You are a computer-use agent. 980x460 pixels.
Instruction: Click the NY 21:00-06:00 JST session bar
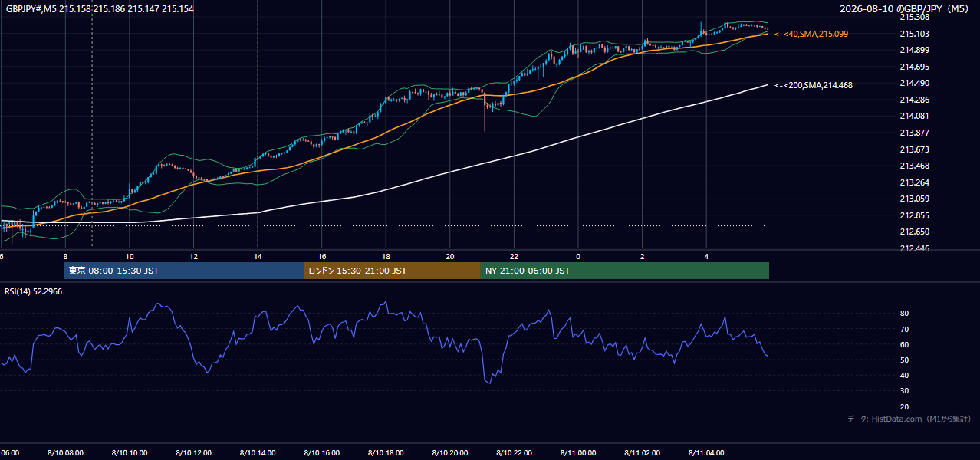point(625,271)
